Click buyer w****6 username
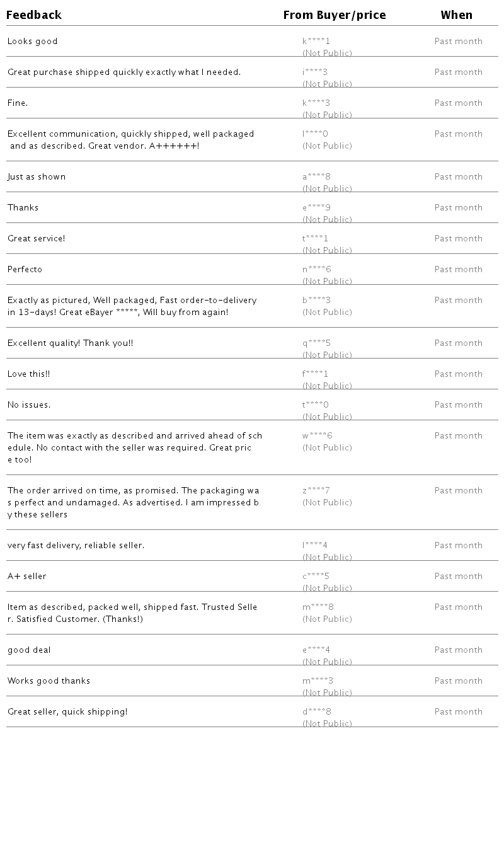 (x=318, y=436)
